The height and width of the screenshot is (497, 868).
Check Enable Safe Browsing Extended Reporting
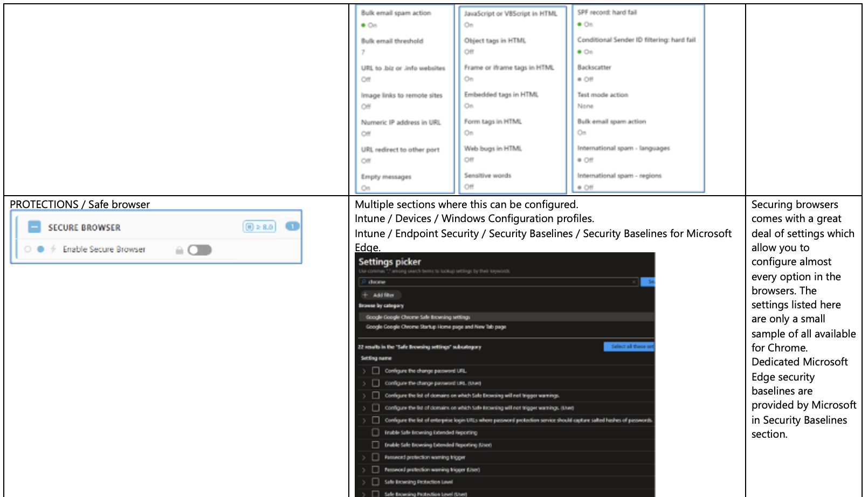pos(376,432)
